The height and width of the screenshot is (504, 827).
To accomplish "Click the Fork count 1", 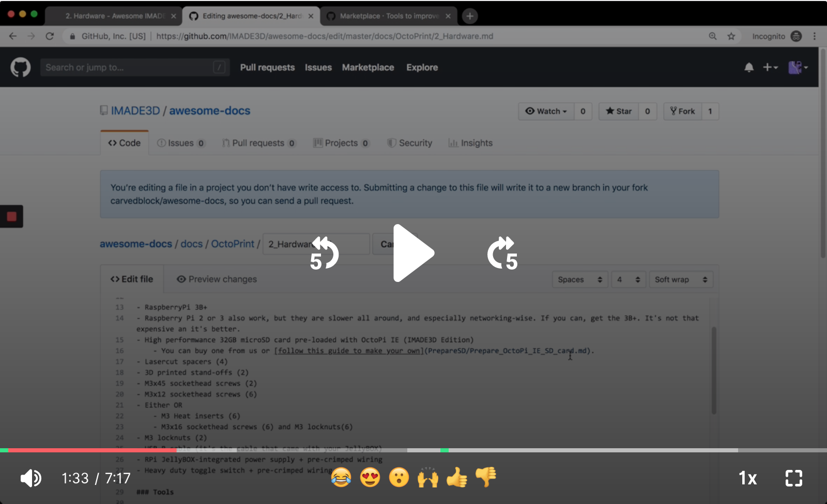I will pos(710,112).
